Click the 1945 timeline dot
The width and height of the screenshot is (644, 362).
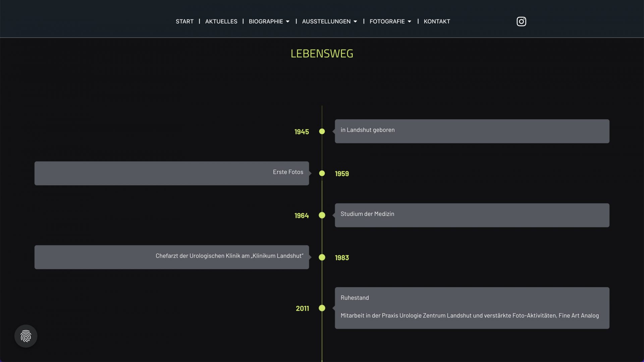tap(322, 131)
